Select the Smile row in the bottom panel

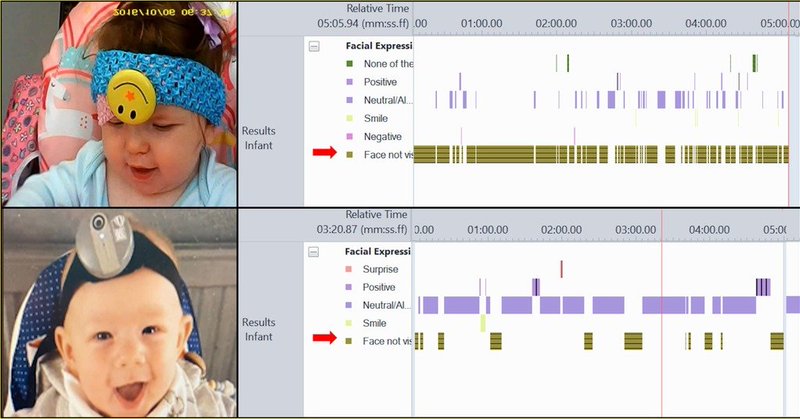pos(374,323)
